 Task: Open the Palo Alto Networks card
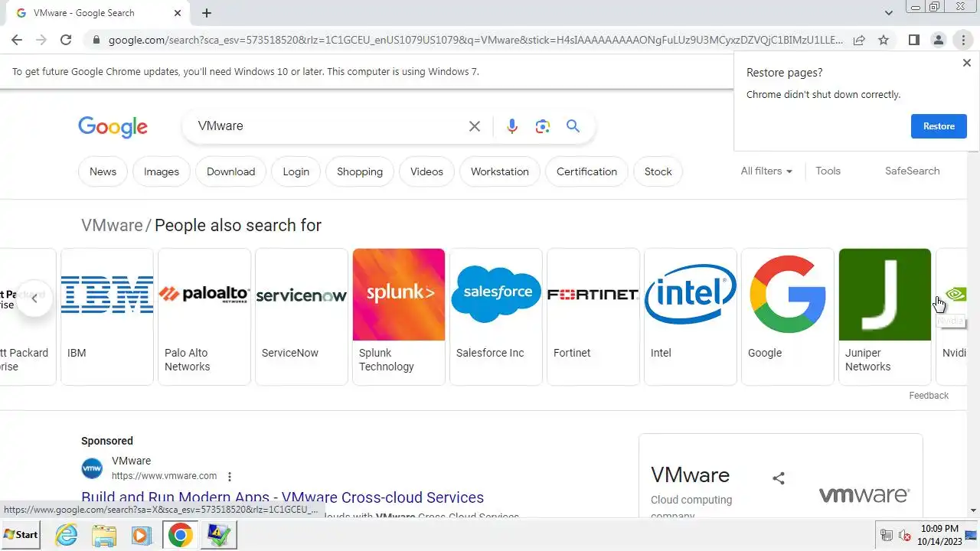204,317
